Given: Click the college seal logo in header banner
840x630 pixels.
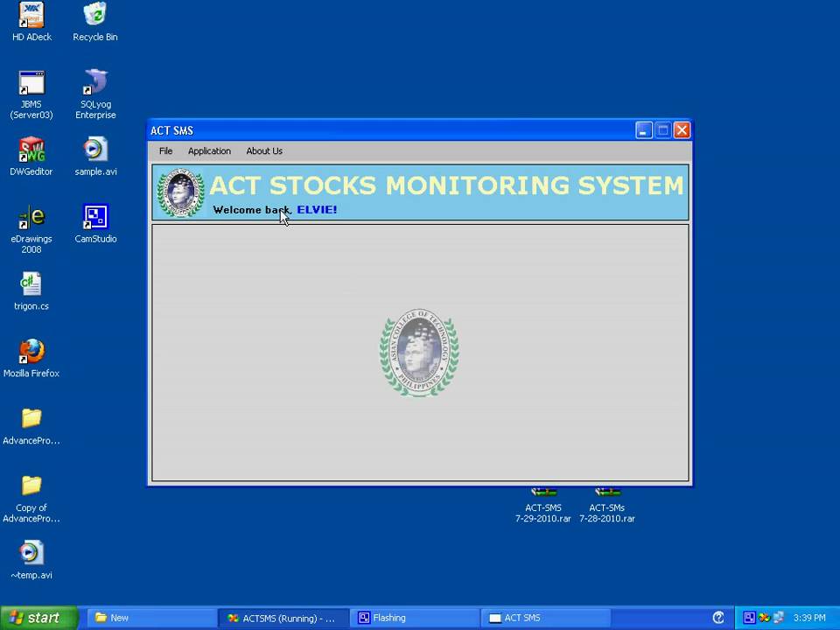Looking at the screenshot, I should tap(180, 192).
